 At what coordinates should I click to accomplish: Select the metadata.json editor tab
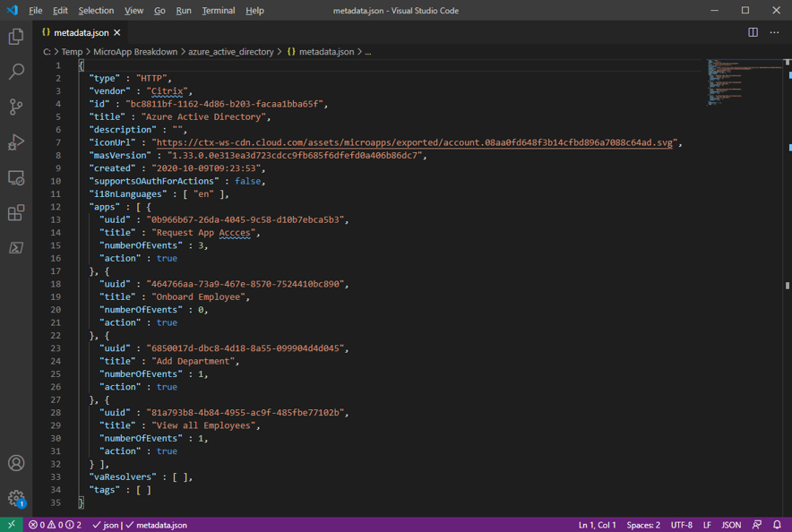coord(81,32)
